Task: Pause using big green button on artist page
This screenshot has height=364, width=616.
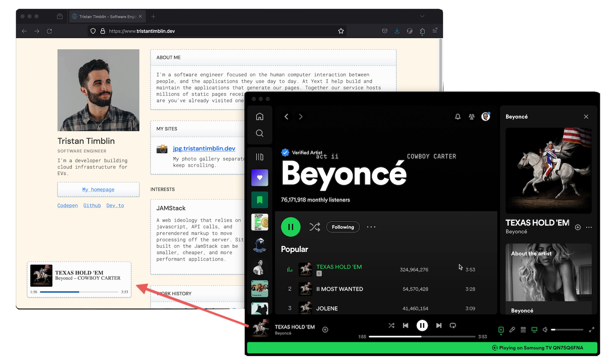Action: (291, 227)
